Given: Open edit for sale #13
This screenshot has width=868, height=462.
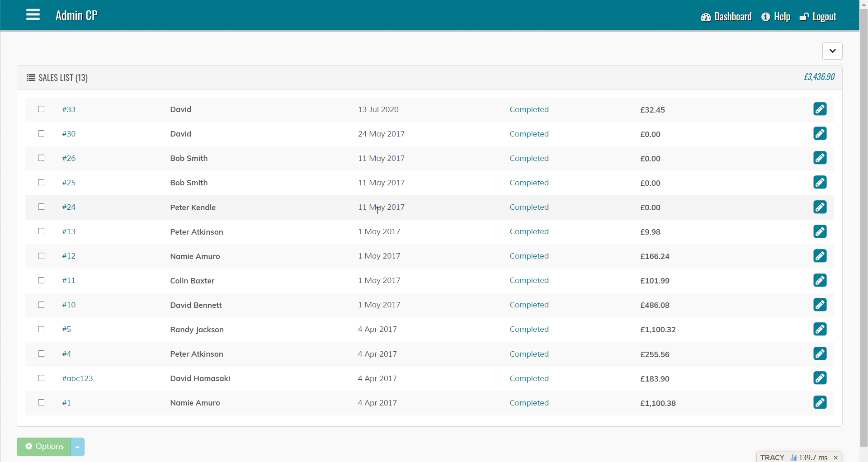Looking at the screenshot, I should 820,231.
